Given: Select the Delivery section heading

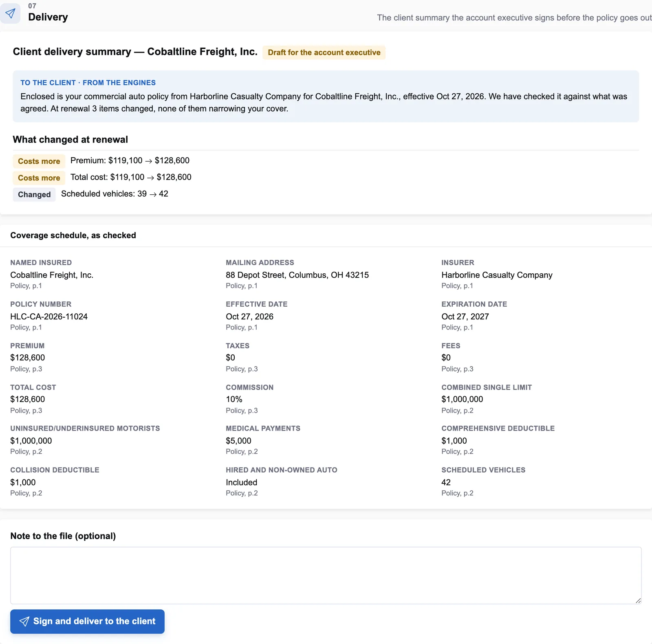Looking at the screenshot, I should click(x=48, y=17).
